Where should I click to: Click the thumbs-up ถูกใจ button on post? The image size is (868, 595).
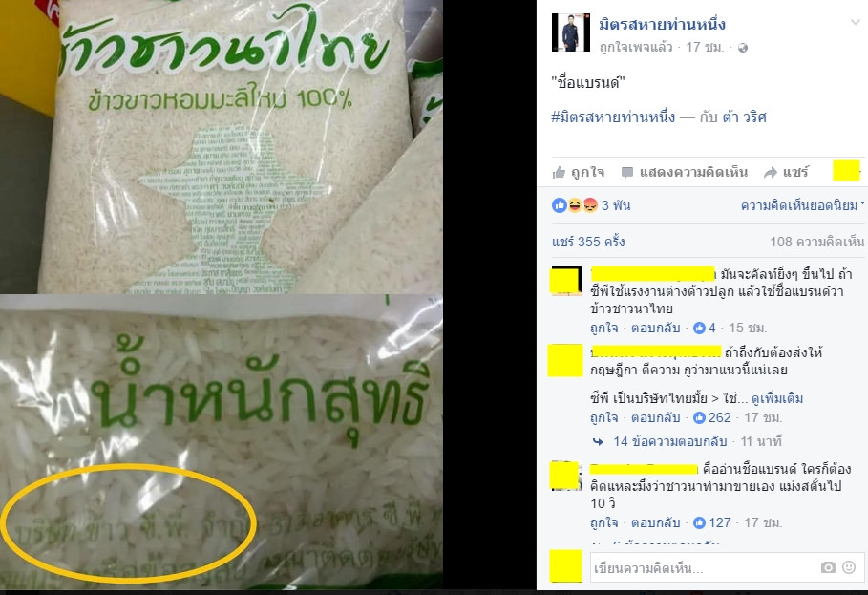(579, 172)
